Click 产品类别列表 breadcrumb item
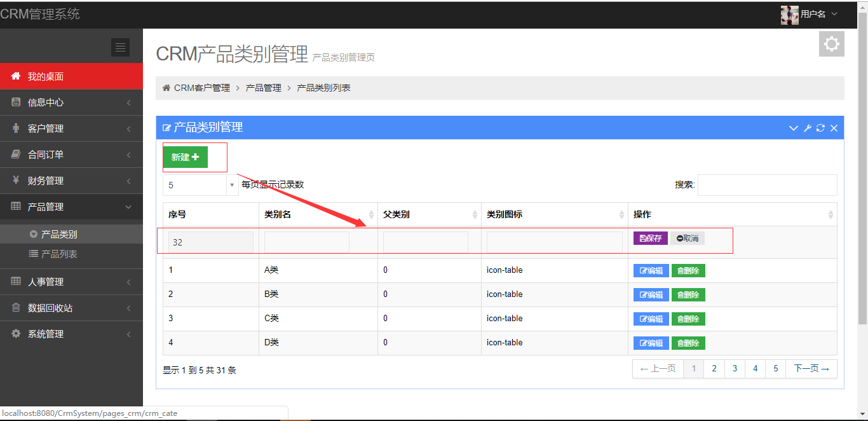This screenshot has height=421, width=868. click(x=324, y=88)
